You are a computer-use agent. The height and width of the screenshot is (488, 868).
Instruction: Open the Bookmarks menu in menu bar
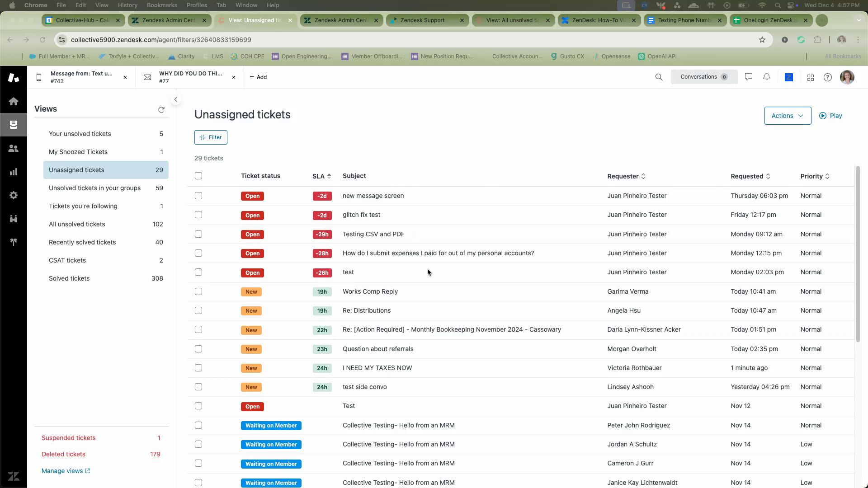pos(162,5)
